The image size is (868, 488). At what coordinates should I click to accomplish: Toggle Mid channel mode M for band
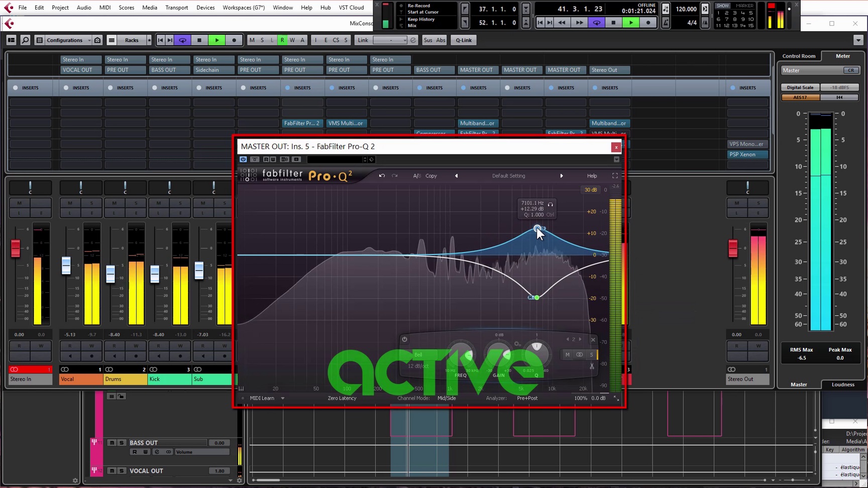(568, 355)
